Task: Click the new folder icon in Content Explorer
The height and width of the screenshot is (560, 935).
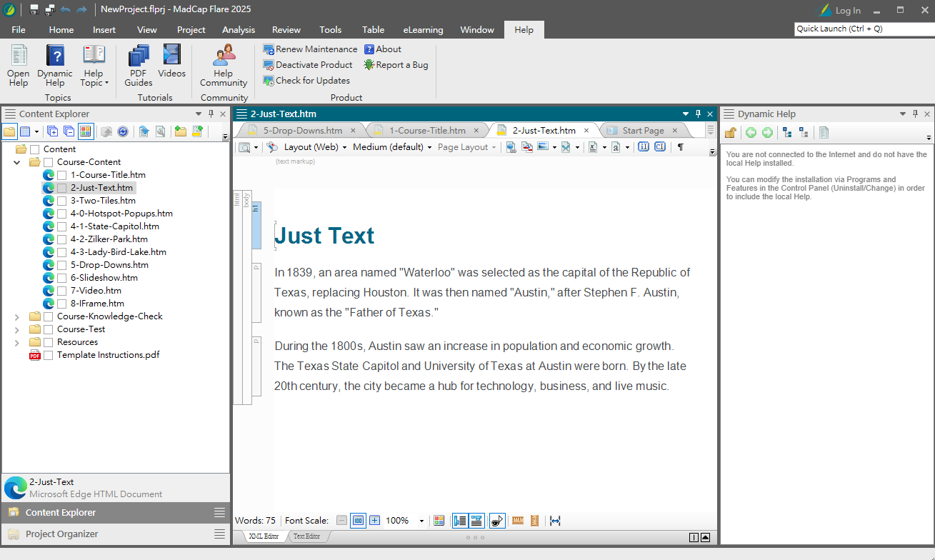Action: [180, 131]
